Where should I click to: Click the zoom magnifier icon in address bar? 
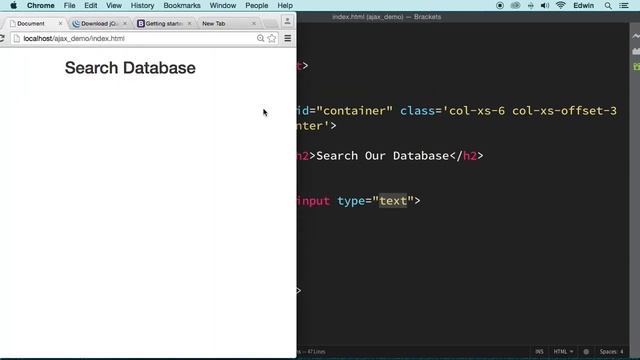coord(260,38)
